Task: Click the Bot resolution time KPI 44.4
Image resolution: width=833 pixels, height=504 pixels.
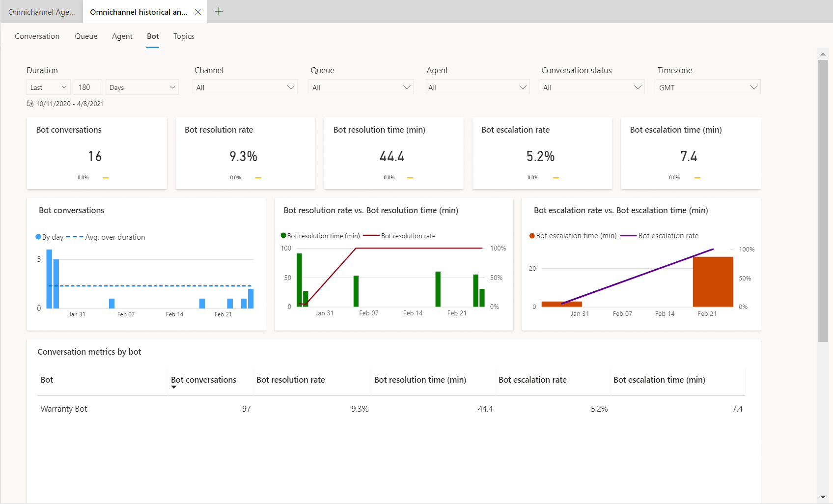Action: pos(392,156)
